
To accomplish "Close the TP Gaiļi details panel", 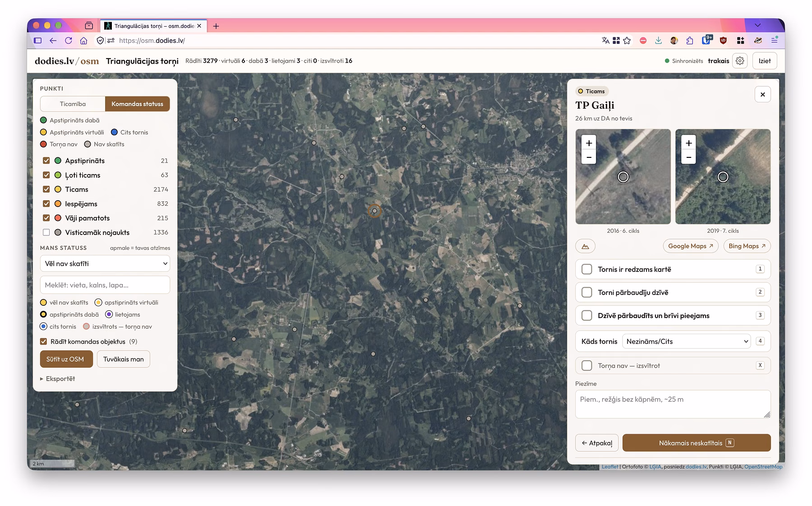I will 762,94.
